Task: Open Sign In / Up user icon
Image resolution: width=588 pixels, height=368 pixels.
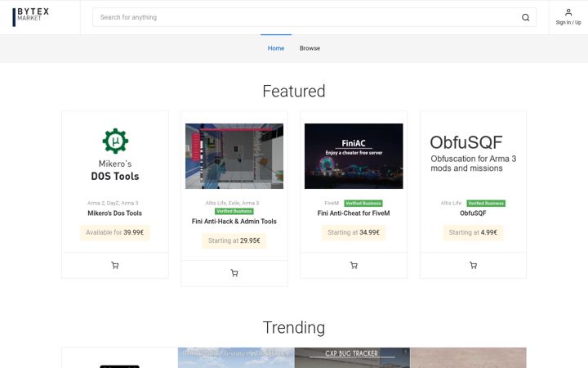Action: point(568,17)
